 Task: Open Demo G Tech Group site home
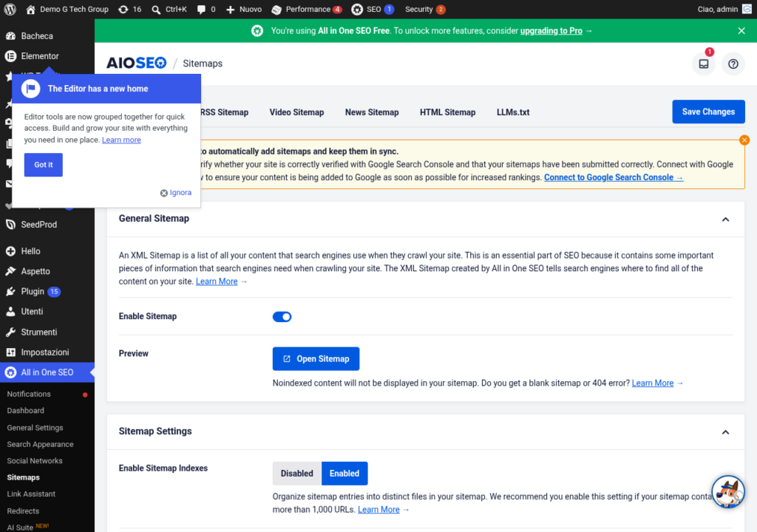tap(67, 9)
